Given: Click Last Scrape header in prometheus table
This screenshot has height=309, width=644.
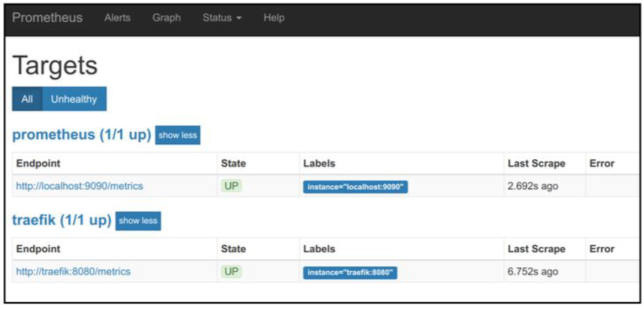Looking at the screenshot, I should pos(536,163).
